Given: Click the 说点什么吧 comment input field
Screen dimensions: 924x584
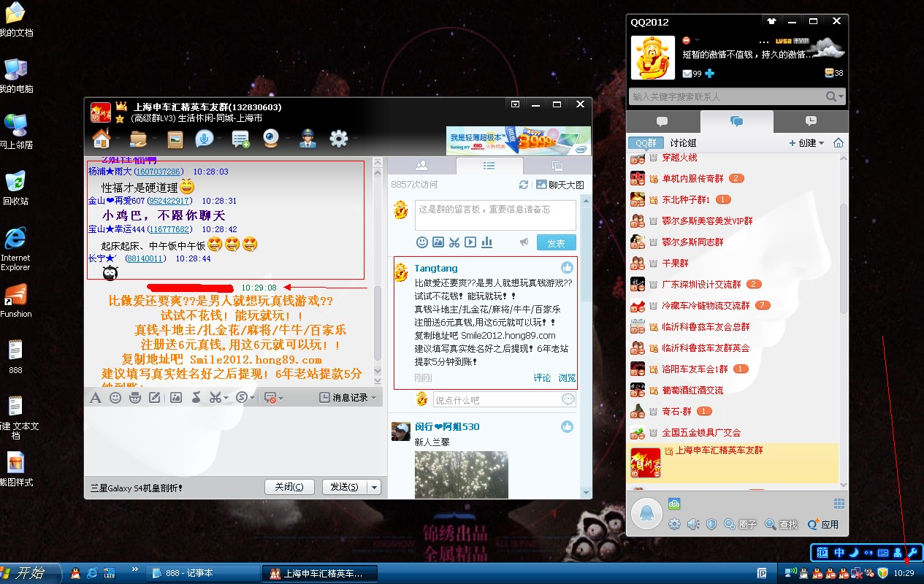Looking at the screenshot, I should [x=496, y=400].
